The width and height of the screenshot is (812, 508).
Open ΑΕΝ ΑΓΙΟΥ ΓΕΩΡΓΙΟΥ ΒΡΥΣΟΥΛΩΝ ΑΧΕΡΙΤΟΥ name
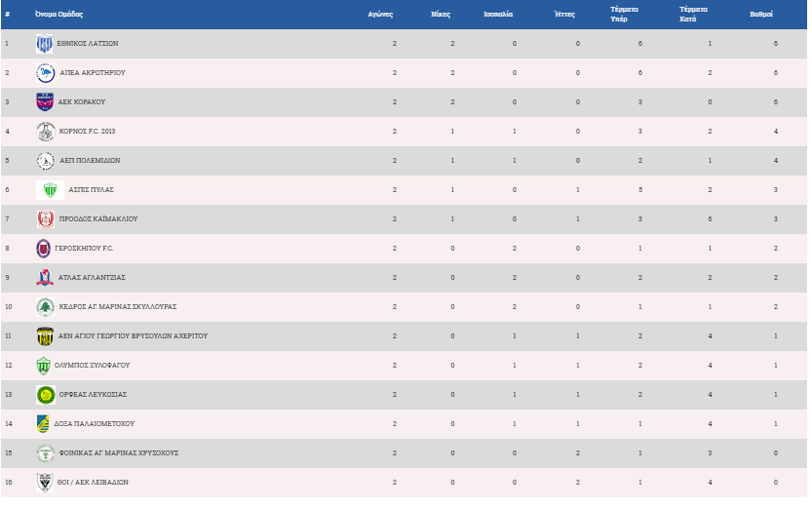(134, 336)
